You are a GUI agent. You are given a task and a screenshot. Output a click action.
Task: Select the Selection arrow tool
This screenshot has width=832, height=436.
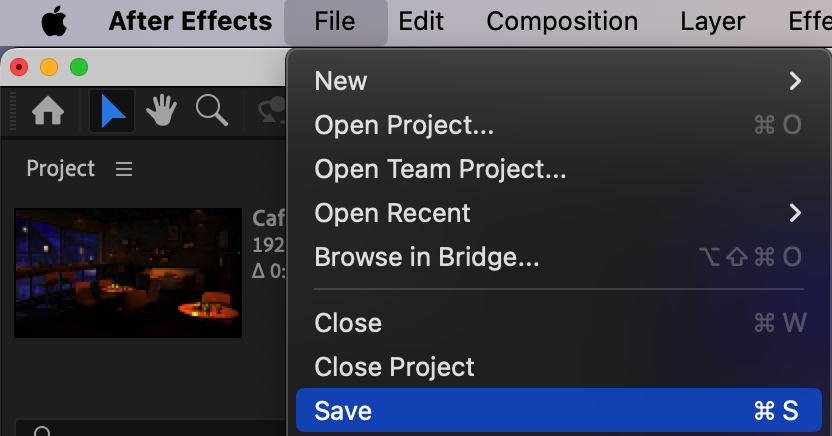point(112,112)
